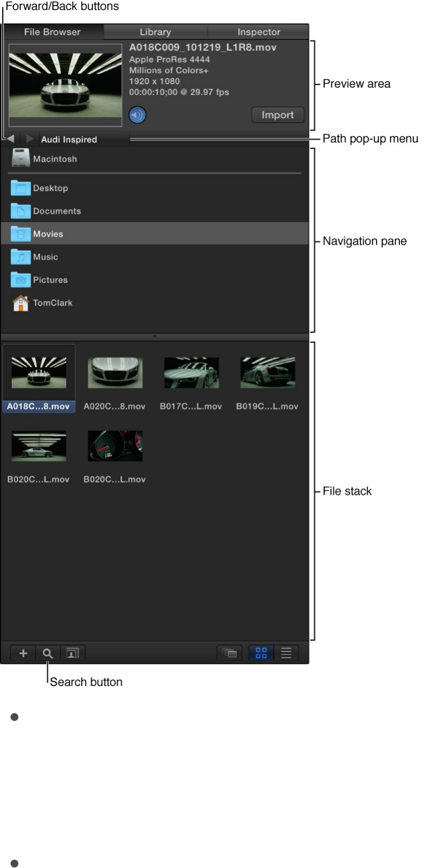Open the Library tab
Image resolution: width=425 pixels, height=868 pixels.
point(156,32)
